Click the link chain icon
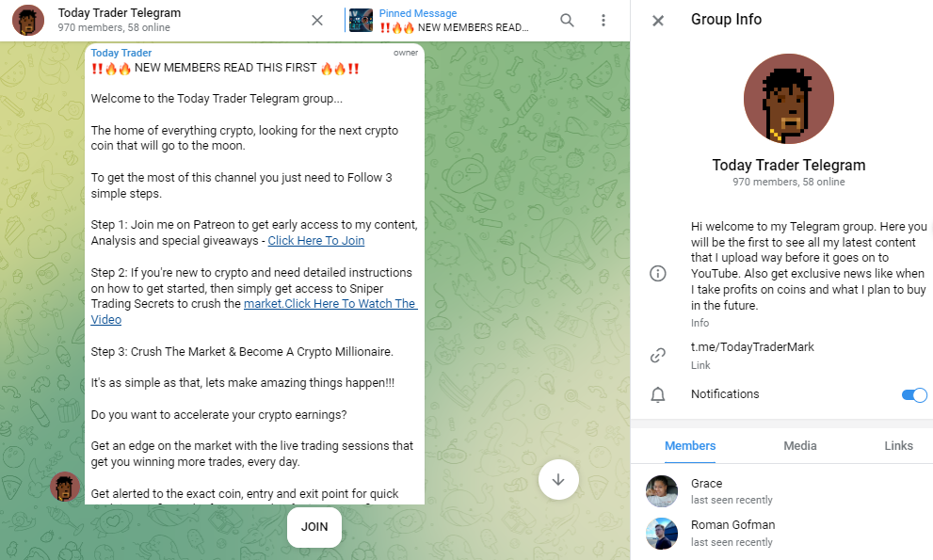Image resolution: width=933 pixels, height=560 pixels. [x=658, y=356]
